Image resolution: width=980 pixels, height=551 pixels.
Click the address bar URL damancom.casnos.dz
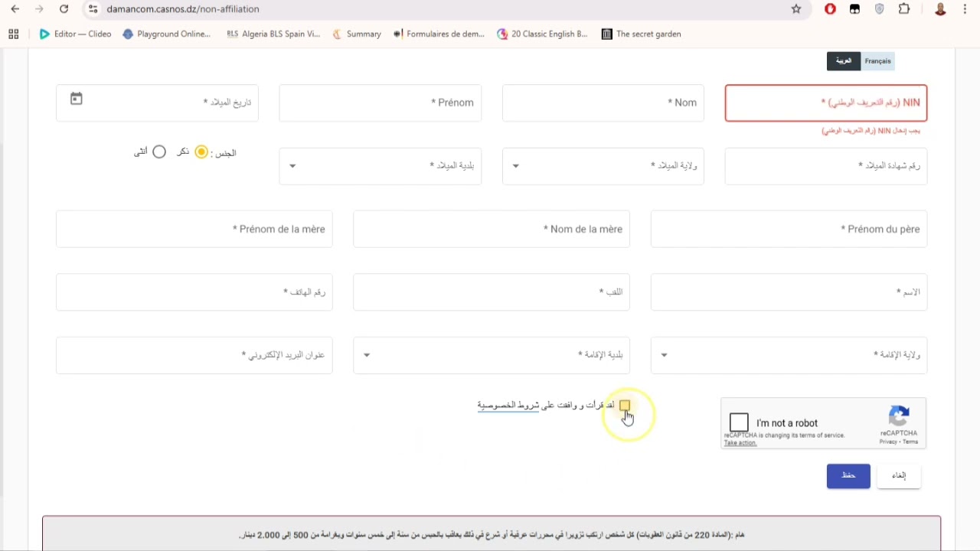[183, 9]
